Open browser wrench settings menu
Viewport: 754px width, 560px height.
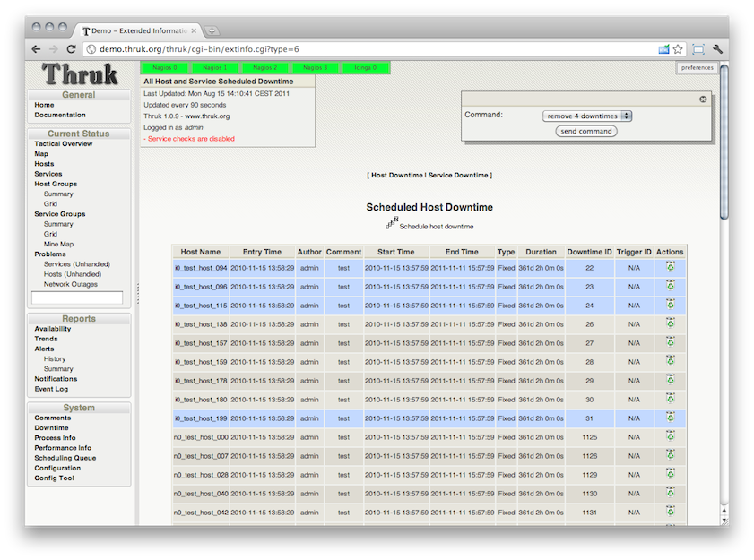coord(717,49)
